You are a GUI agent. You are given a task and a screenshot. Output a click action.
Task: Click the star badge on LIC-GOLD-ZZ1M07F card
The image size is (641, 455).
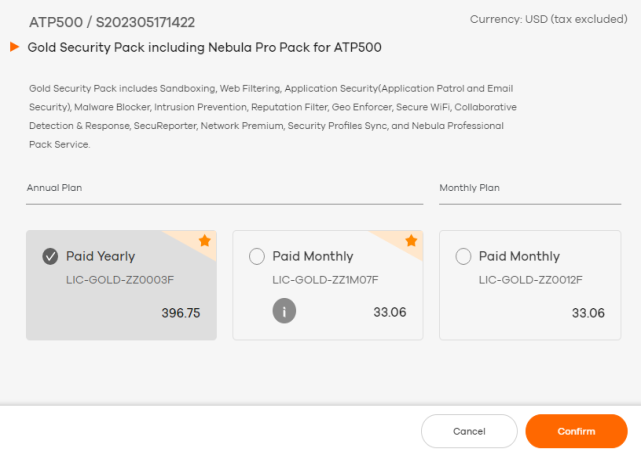point(411,241)
